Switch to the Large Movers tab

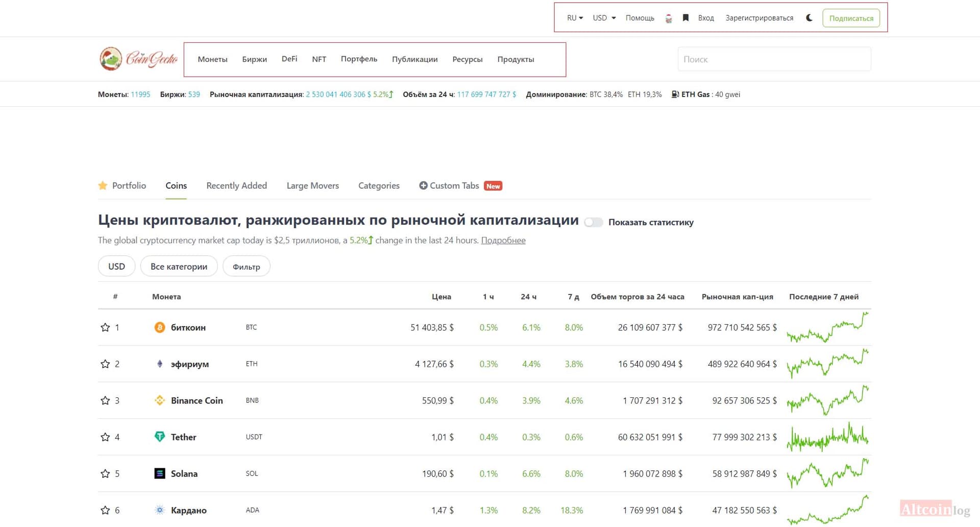(312, 186)
